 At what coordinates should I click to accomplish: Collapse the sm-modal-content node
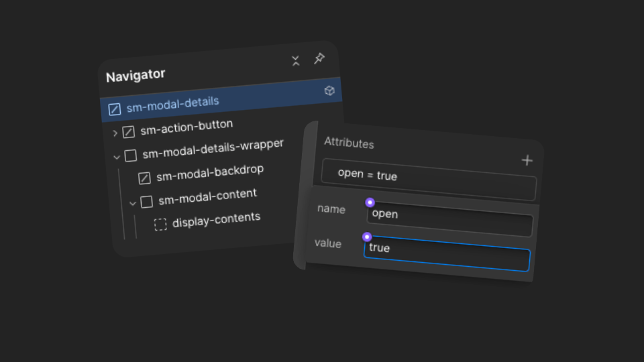point(133,203)
